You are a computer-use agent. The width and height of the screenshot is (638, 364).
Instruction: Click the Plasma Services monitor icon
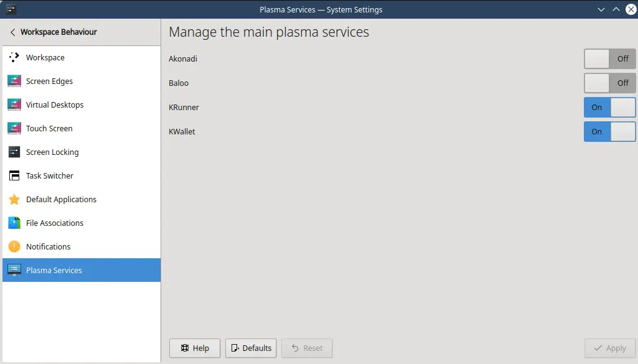point(14,270)
